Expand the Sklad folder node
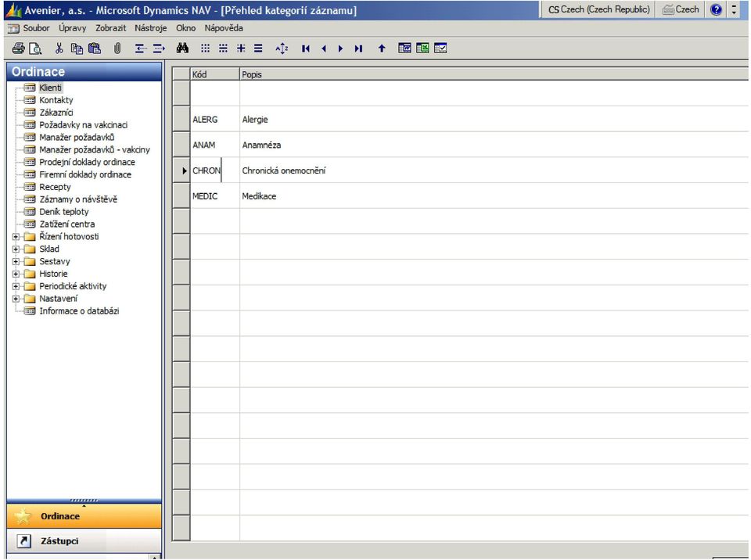The width and height of the screenshot is (751, 560). point(16,249)
